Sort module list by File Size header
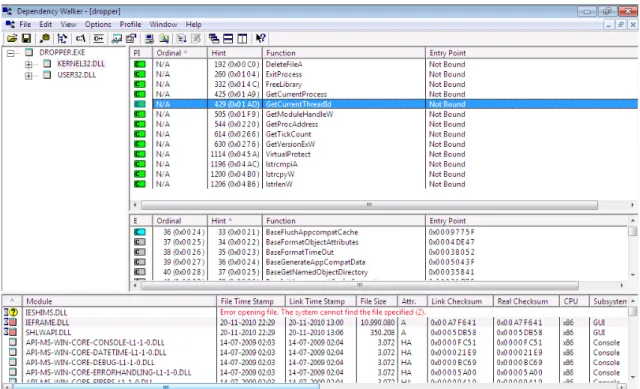The height and width of the screenshot is (389, 640). pos(376,301)
